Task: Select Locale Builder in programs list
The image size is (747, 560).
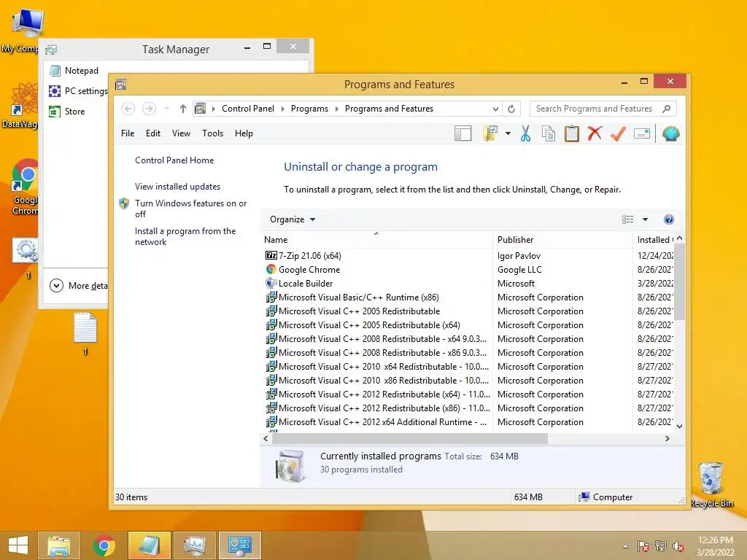Action: (306, 284)
